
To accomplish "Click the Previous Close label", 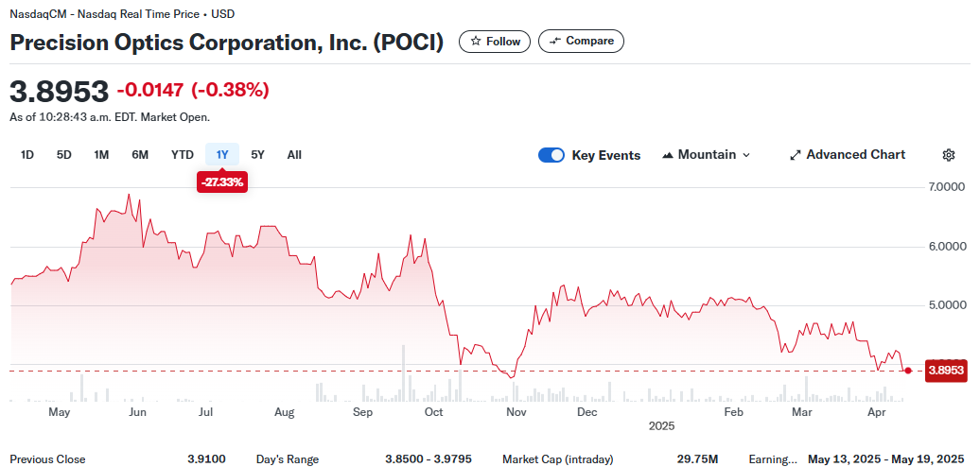I will [x=47, y=459].
